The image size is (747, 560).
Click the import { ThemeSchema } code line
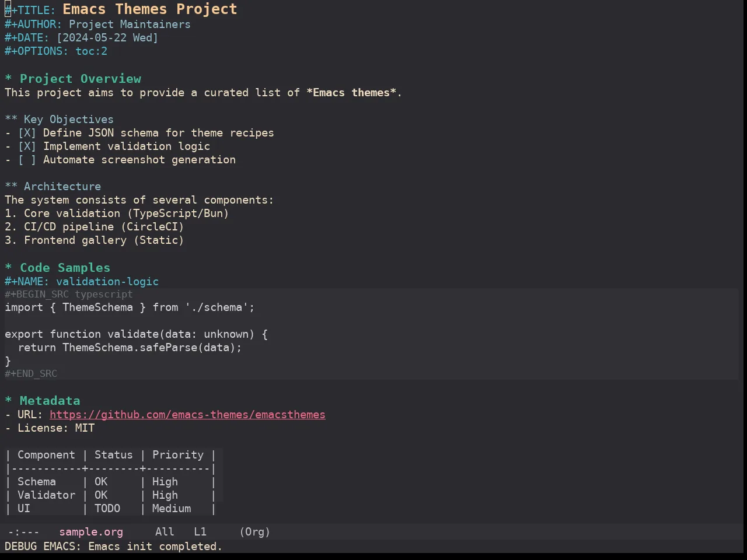pyautogui.click(x=130, y=307)
